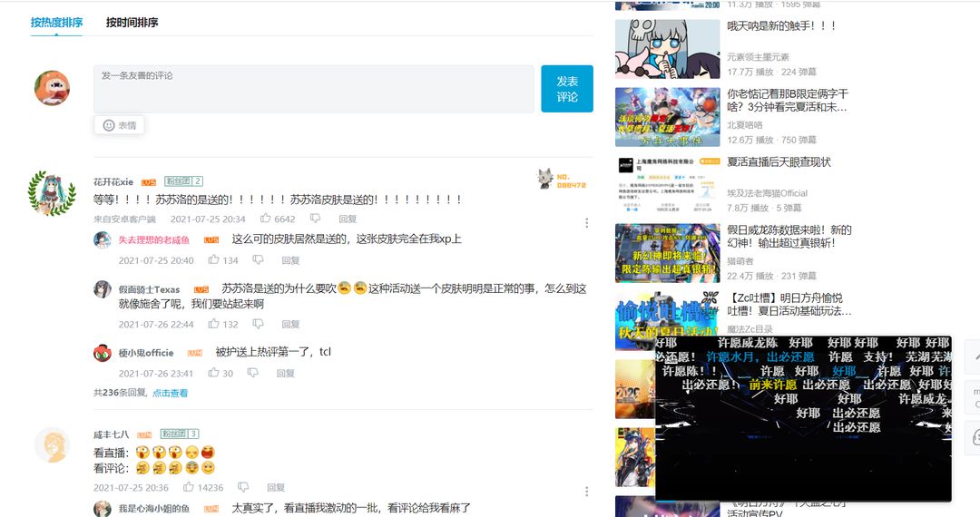Image resolution: width=980 pixels, height=517 pixels.
Task: Post comment with 发表评论 button
Action: click(567, 89)
